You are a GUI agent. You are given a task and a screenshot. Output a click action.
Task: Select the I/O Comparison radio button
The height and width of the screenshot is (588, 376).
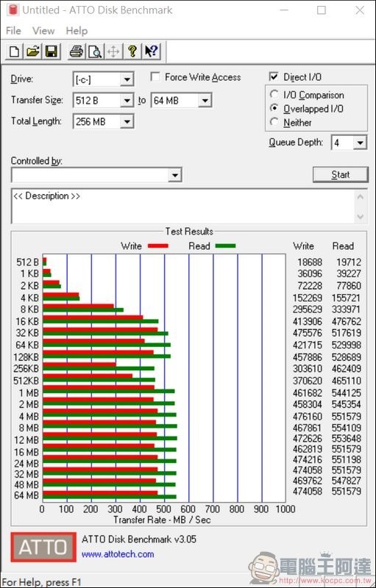(274, 95)
